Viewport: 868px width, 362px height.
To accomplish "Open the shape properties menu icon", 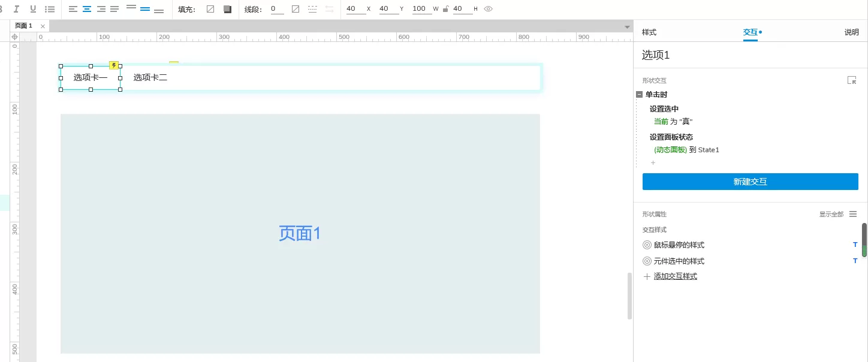I will [853, 214].
